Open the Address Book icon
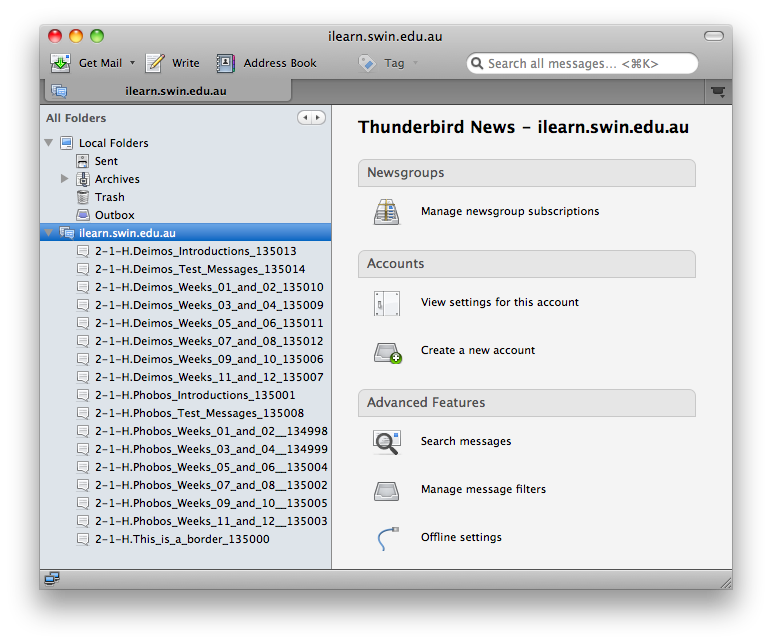This screenshot has width=772, height=644. click(225, 63)
